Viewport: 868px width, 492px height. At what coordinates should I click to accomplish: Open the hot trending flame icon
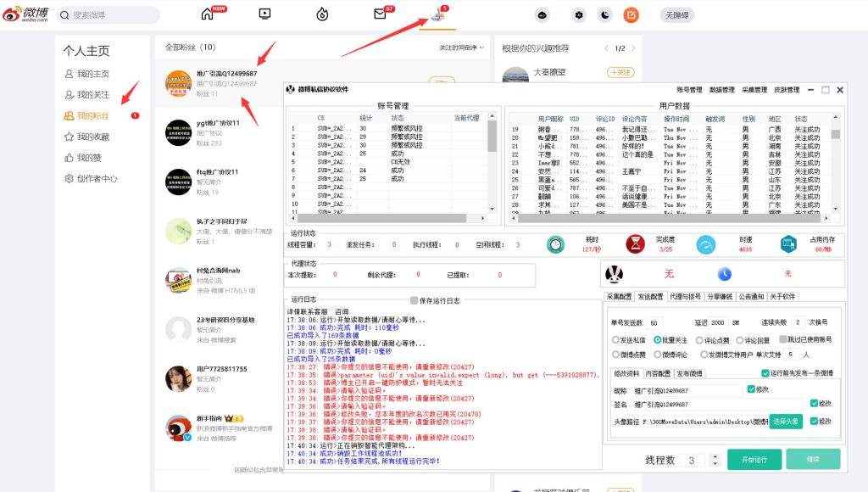(x=322, y=14)
